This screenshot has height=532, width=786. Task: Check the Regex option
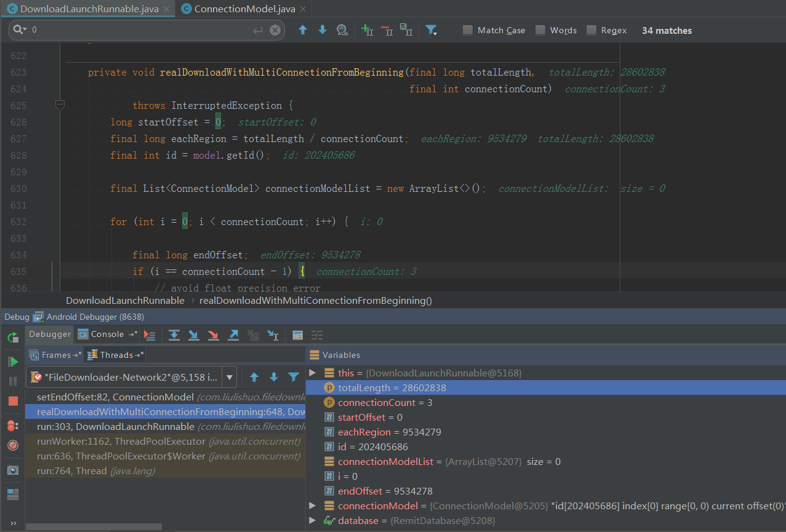coord(592,30)
